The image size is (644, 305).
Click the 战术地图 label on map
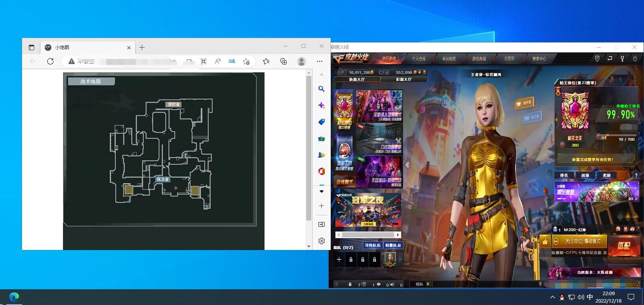coord(91,81)
